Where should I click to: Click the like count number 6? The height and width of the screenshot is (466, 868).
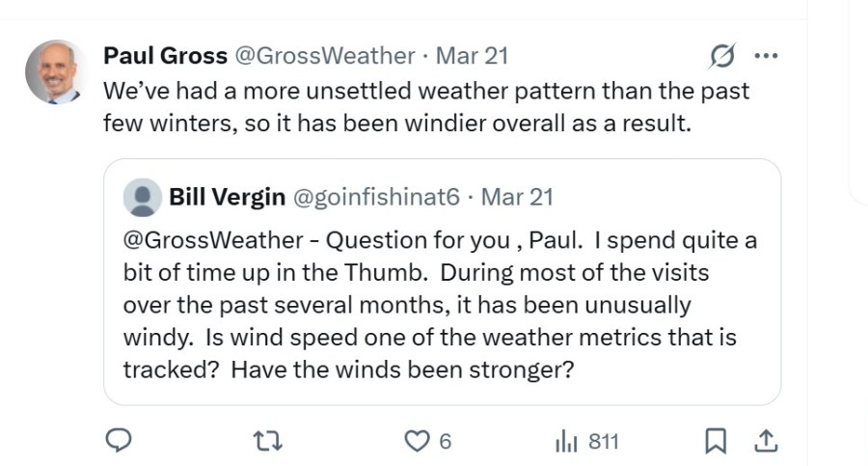(x=445, y=442)
